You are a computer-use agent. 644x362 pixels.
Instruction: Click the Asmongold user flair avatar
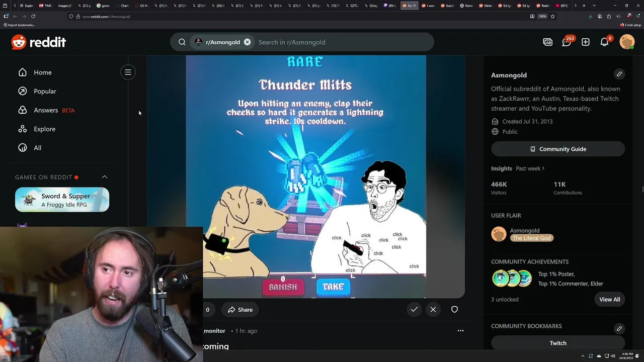(x=499, y=234)
